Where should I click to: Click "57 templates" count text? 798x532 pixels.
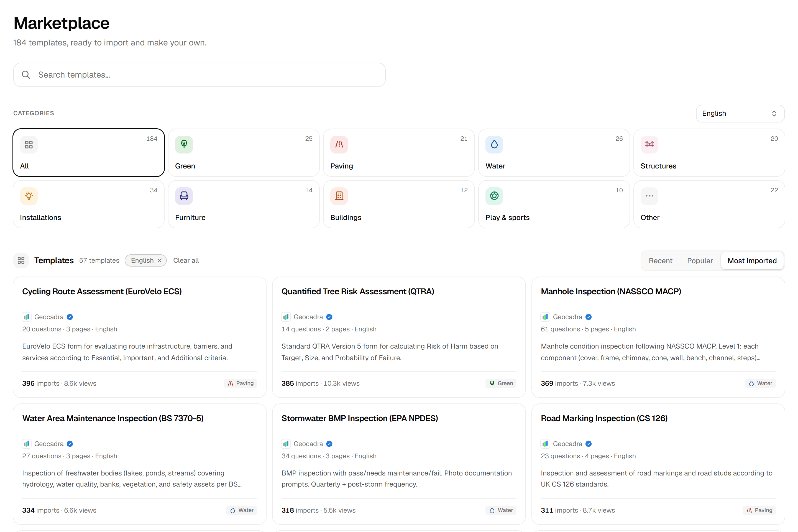click(99, 260)
